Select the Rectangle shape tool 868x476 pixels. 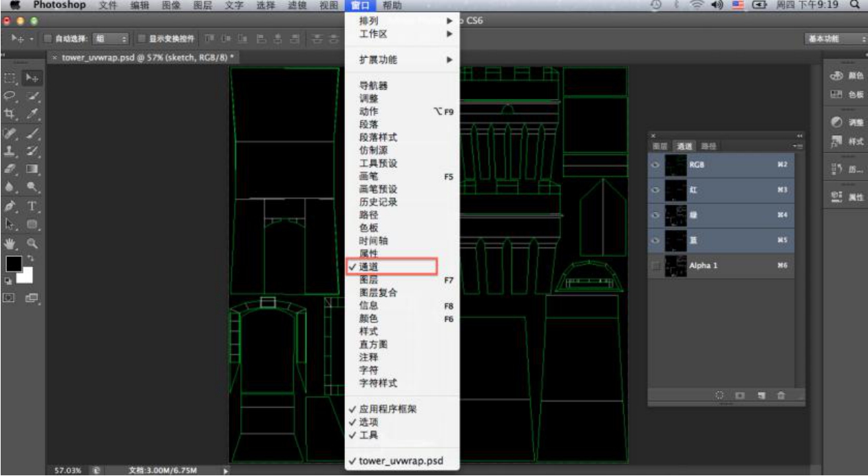[32, 224]
